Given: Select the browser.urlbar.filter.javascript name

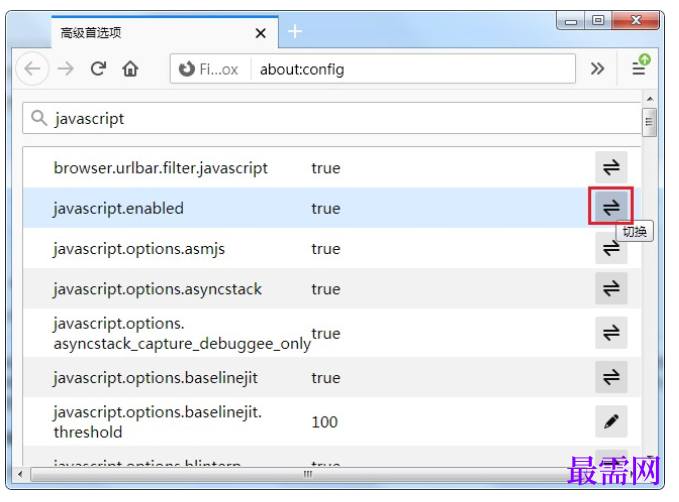Looking at the screenshot, I should coord(160,168).
